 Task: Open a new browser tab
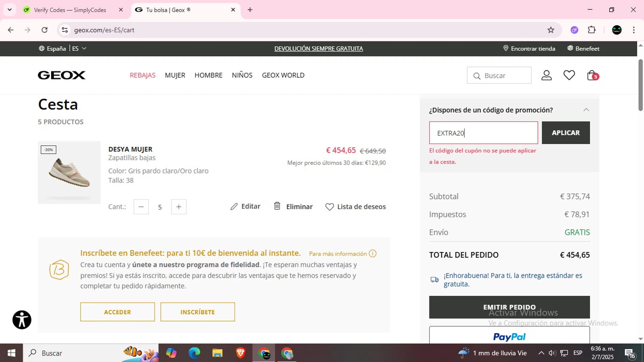250,9
